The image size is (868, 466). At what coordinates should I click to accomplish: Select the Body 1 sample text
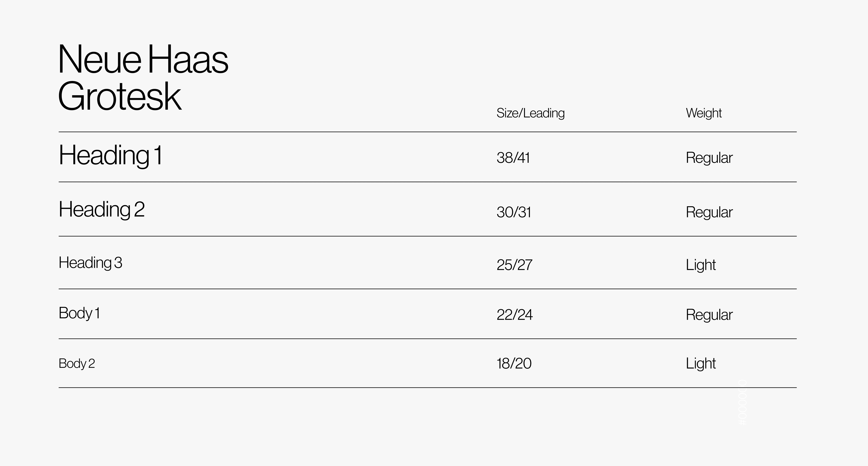coord(79,313)
